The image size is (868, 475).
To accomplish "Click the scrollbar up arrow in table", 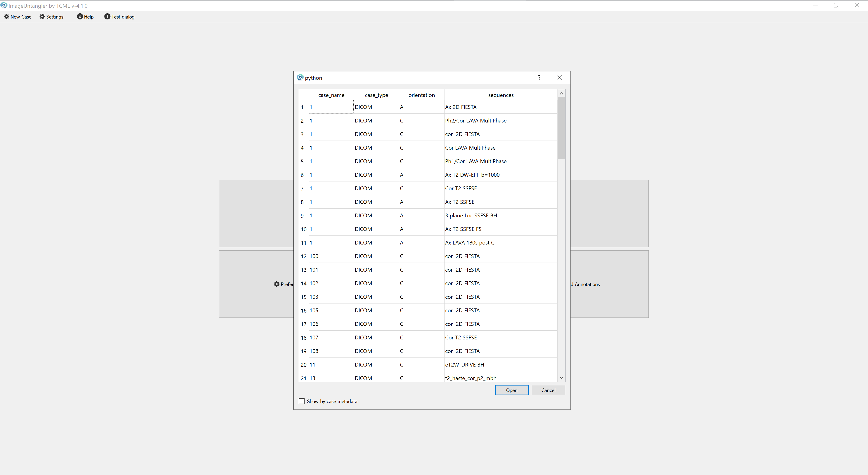I will click(x=561, y=93).
